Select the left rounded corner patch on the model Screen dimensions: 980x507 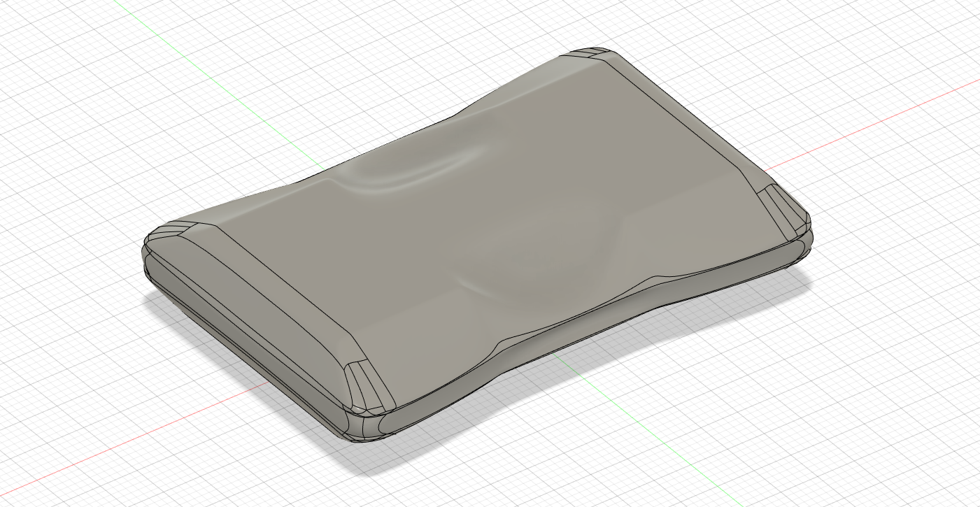click(171, 229)
